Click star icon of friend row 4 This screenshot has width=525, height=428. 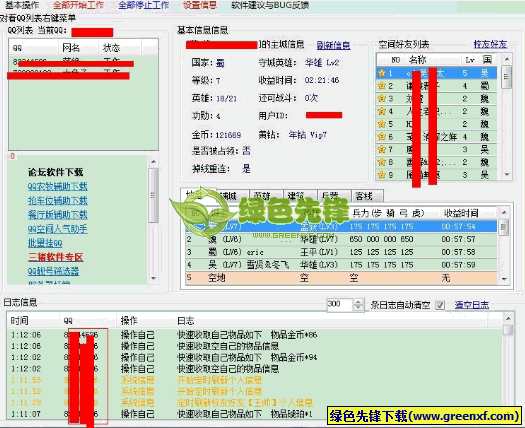382,111
